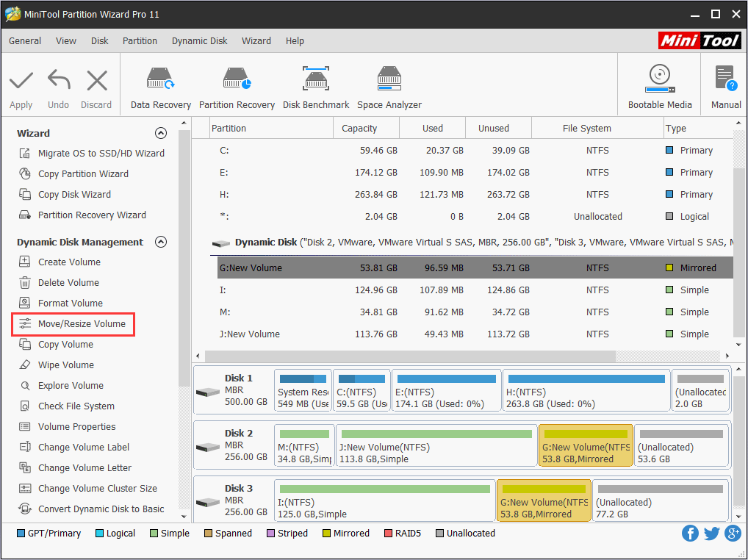Choose Change Volume Cluster Size
Screen dimensions: 748x560
87,488
